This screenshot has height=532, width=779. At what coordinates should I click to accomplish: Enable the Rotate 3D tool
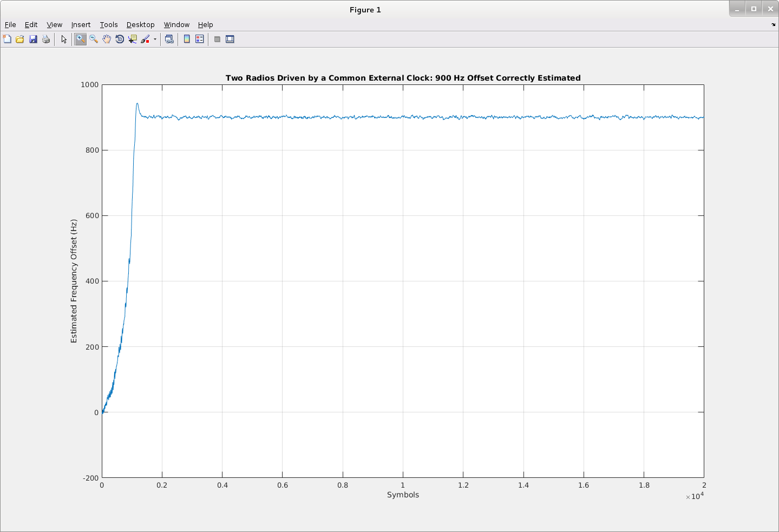(x=120, y=39)
